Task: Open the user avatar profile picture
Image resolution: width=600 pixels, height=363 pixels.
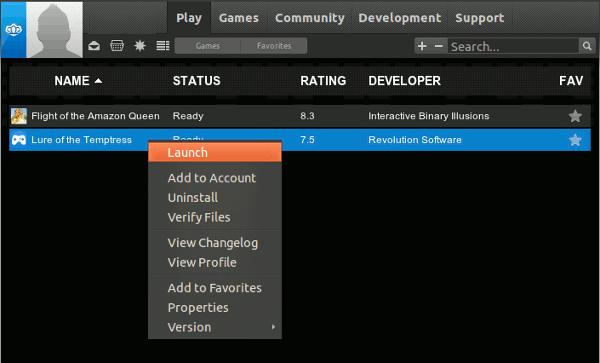Action: click(x=54, y=30)
